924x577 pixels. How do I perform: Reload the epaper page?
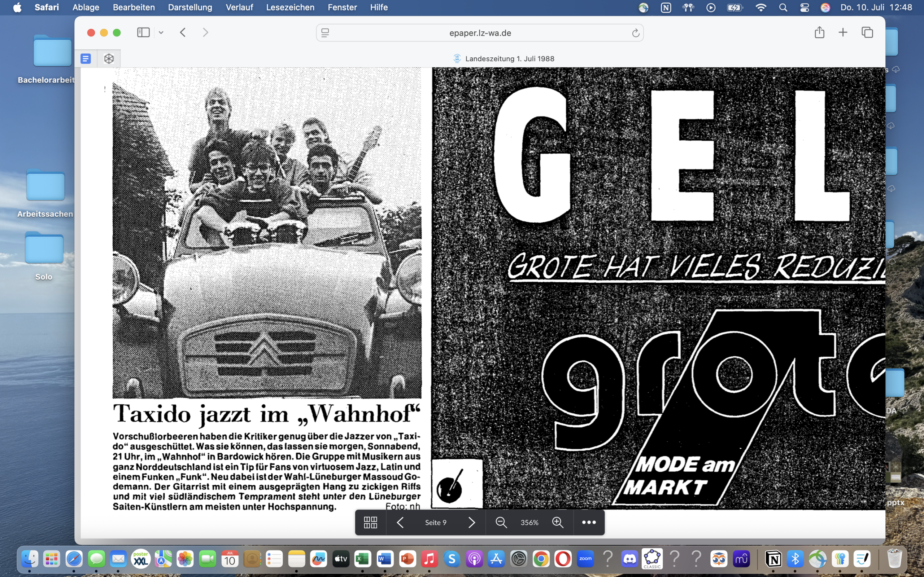point(635,33)
